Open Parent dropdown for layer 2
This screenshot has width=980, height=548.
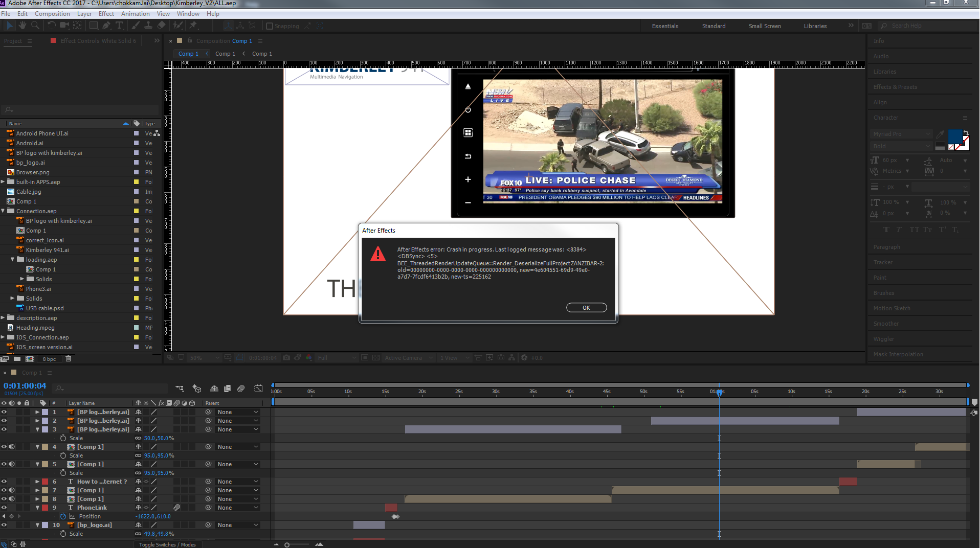tap(238, 421)
